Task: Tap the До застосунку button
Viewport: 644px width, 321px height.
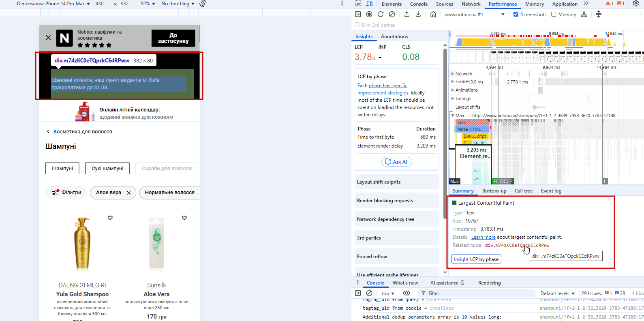Action: (x=173, y=38)
